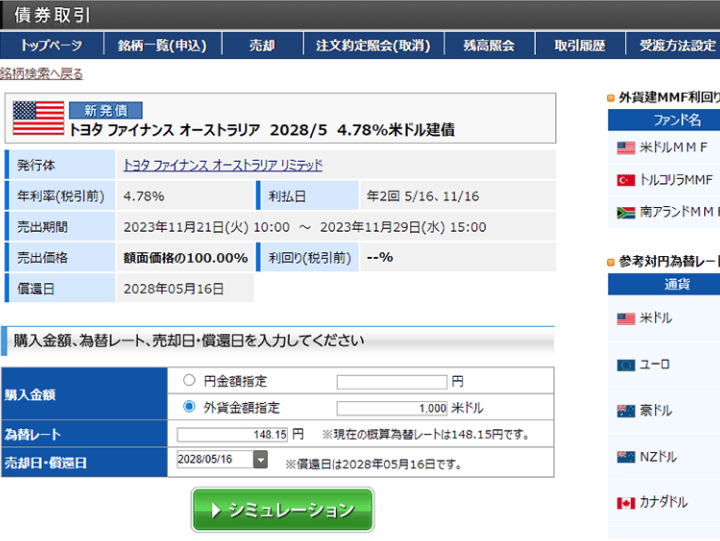
Task: Click the 売出期間 date range value
Action: point(305,227)
